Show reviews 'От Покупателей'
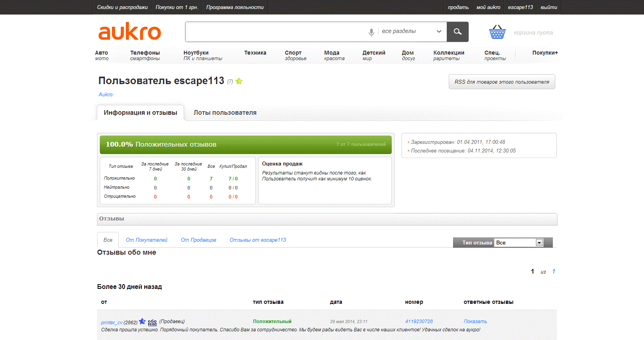 tap(147, 240)
